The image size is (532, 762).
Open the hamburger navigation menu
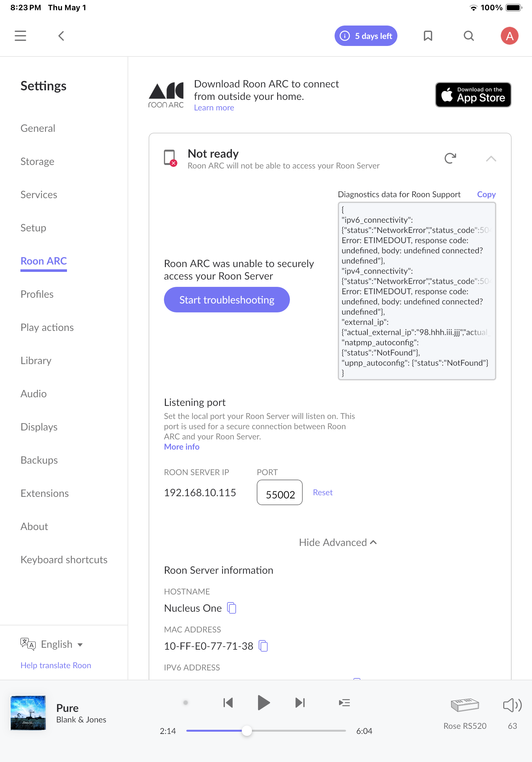click(20, 35)
